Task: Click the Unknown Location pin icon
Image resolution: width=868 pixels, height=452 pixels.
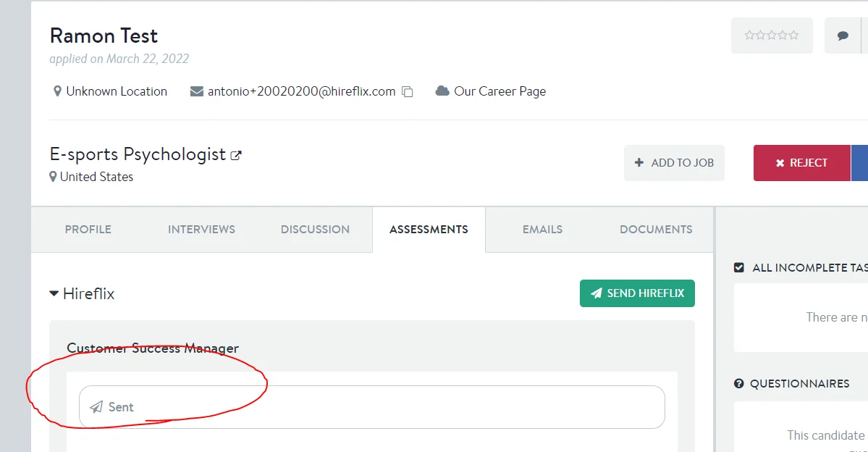Action: 57,91
